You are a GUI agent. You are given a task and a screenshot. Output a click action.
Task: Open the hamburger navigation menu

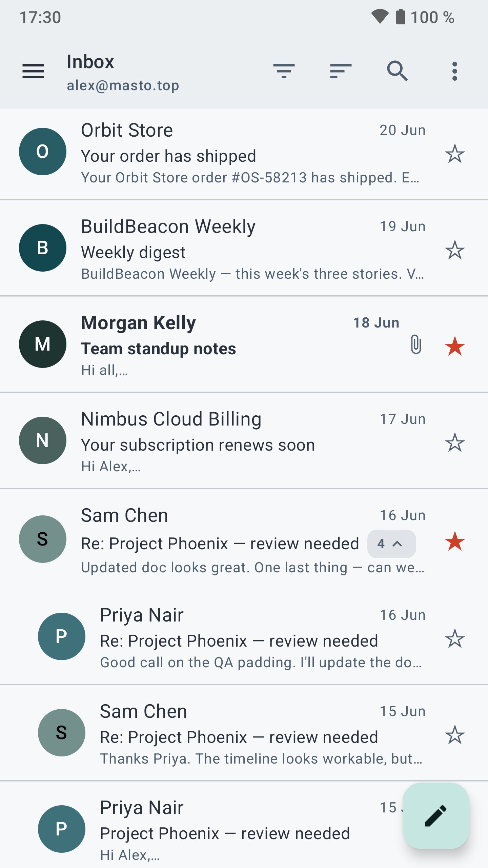coord(33,71)
